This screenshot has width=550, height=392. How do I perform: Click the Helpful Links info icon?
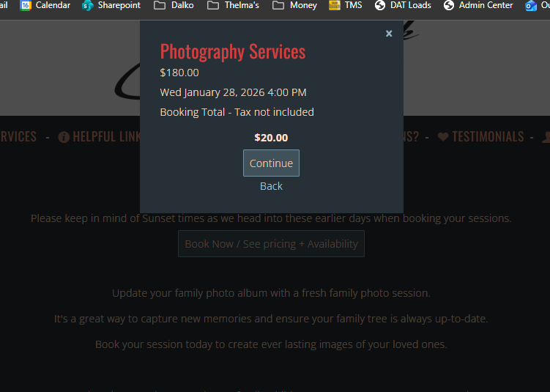(x=64, y=137)
